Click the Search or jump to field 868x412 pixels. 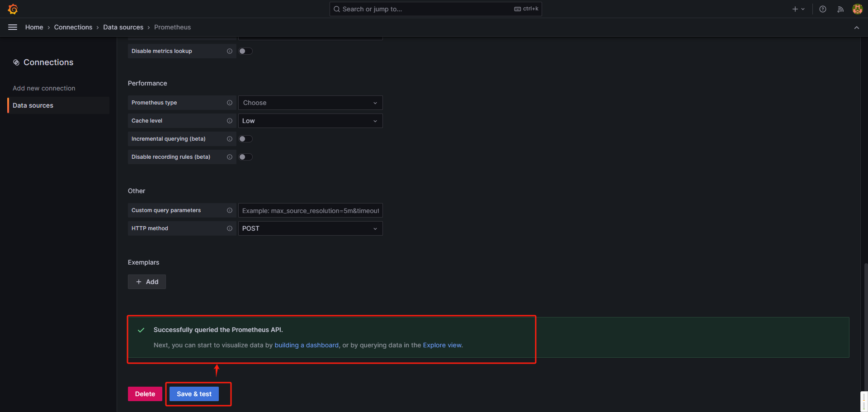pyautogui.click(x=436, y=9)
